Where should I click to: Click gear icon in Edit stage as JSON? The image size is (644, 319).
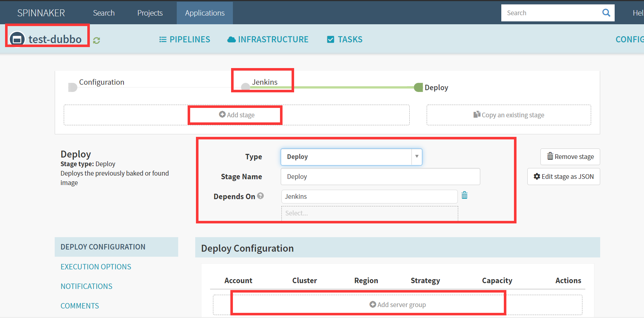[x=537, y=176]
